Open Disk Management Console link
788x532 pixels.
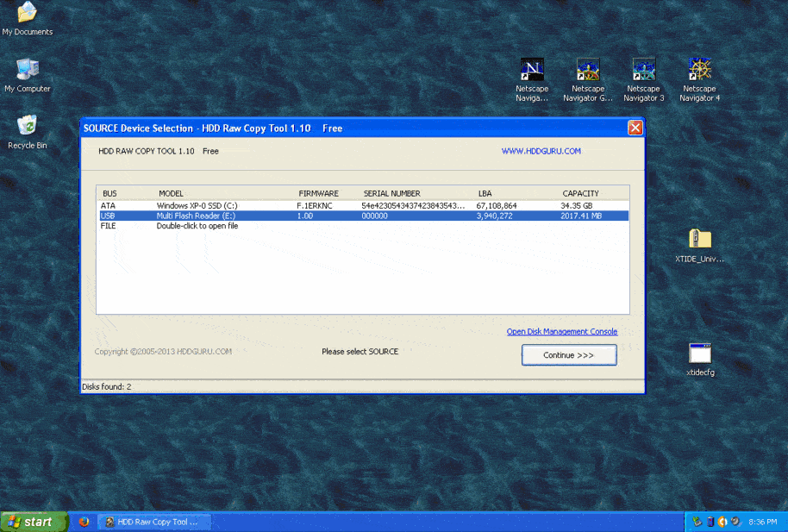pos(562,331)
